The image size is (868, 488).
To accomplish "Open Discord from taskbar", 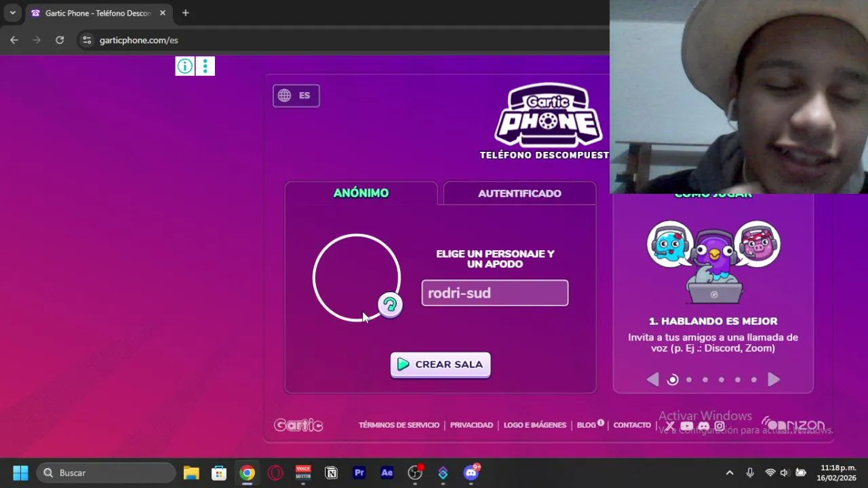I will coord(471,472).
